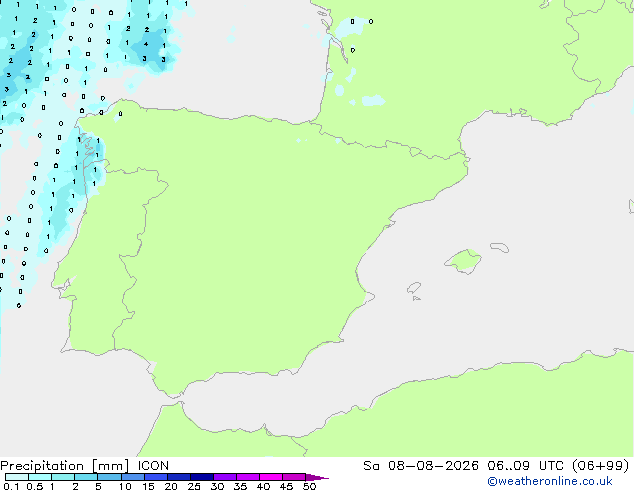Image resolution: width=634 pixels, height=490 pixels.
Task: Click the dark blue swatch between 25 and 30
Action: point(202,477)
